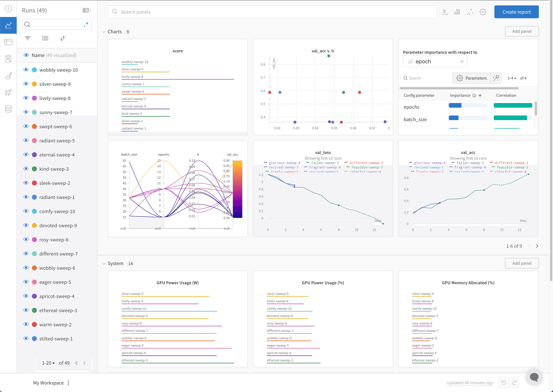Click Add panel in System section

pos(522,263)
